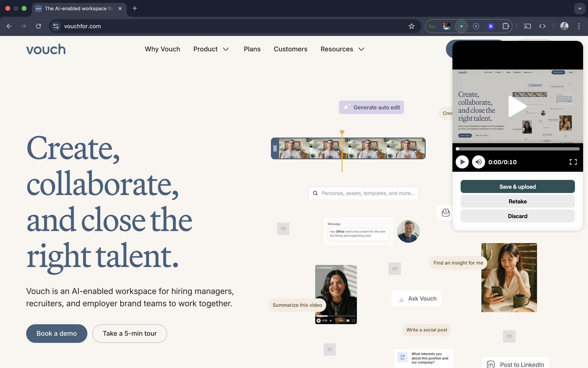Open the green bw extension icon
The width and height of the screenshot is (588, 368).
tap(432, 26)
